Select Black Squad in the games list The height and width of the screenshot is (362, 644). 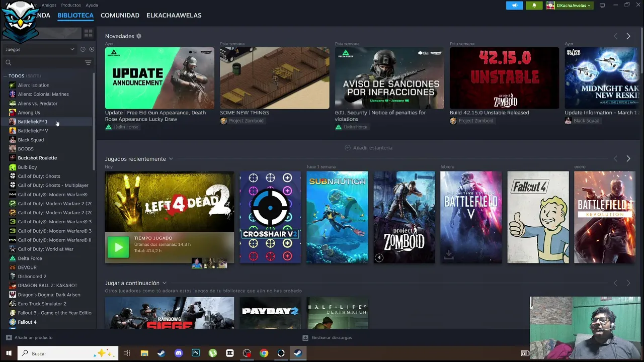(x=31, y=140)
